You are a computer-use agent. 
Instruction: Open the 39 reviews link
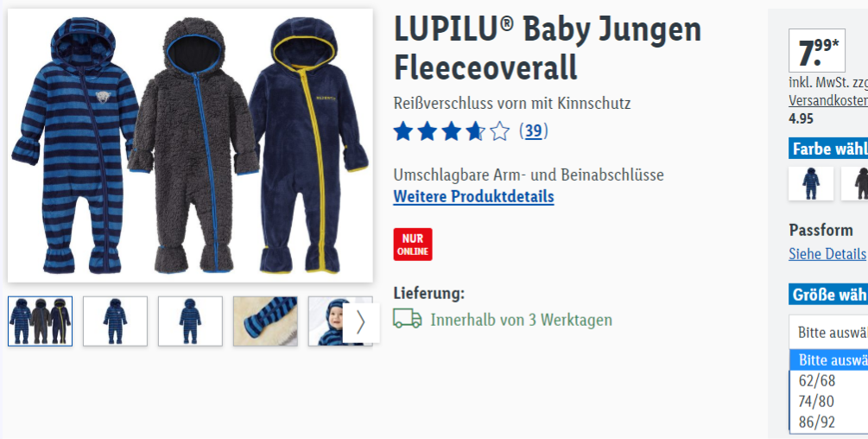point(534,131)
